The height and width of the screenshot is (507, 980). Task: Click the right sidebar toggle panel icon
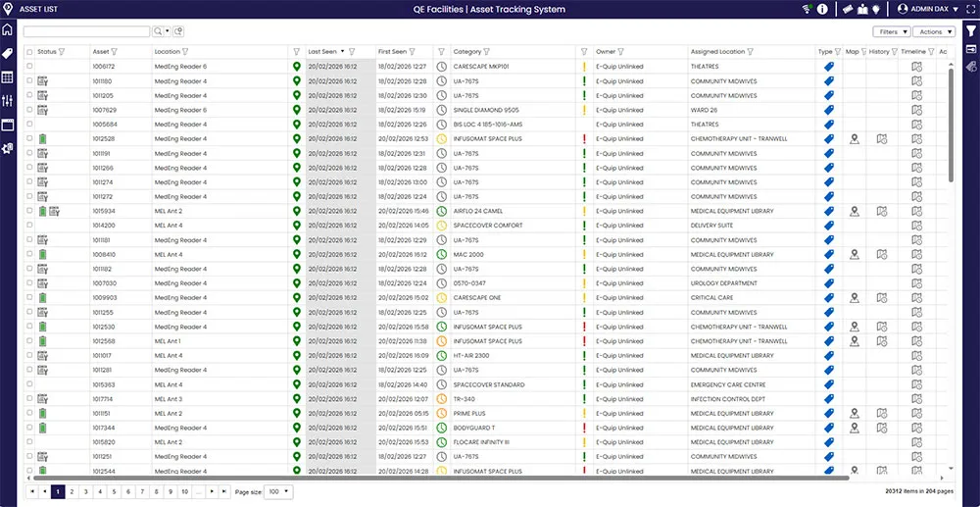pos(971,49)
